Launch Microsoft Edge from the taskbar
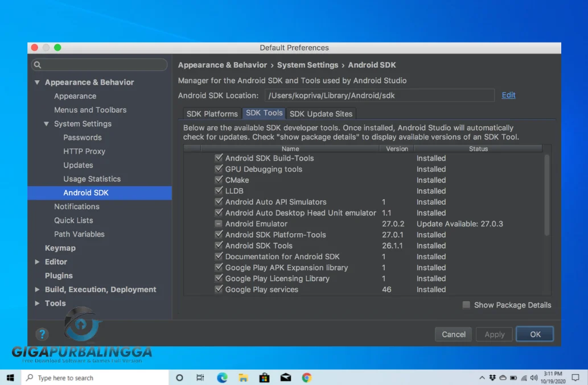Viewport: 588px width, 385px height. (222, 377)
